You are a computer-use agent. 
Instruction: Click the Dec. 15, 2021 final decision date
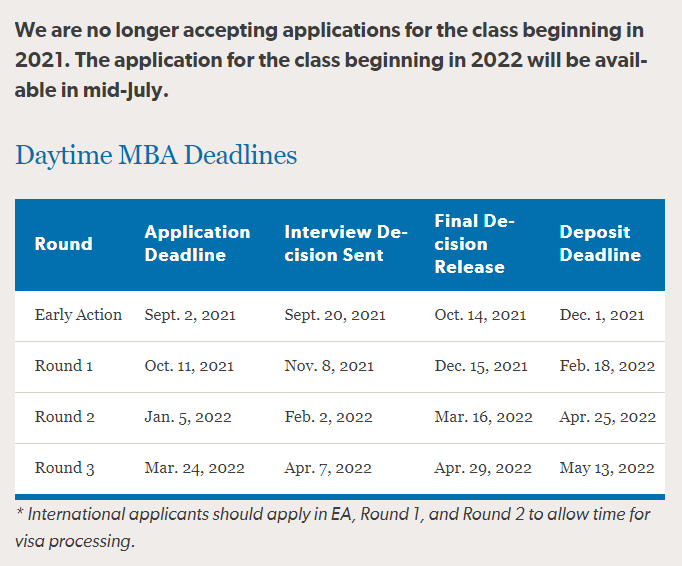pos(481,366)
